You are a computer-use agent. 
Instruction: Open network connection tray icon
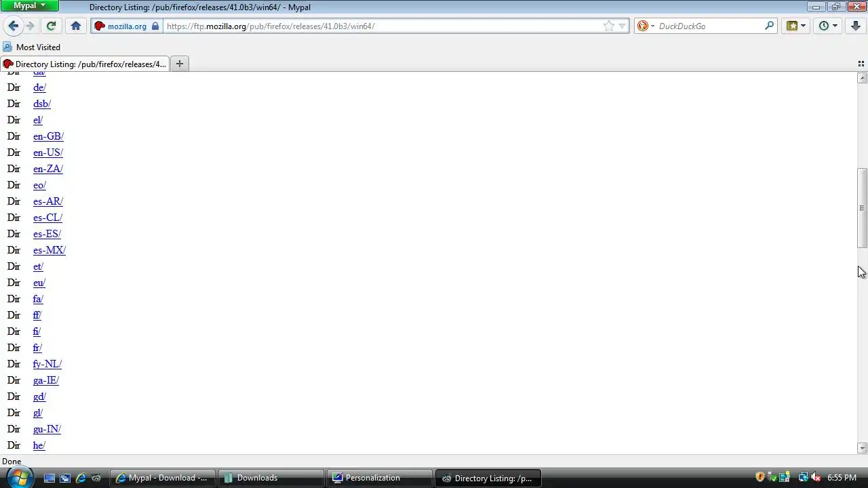[804, 477]
